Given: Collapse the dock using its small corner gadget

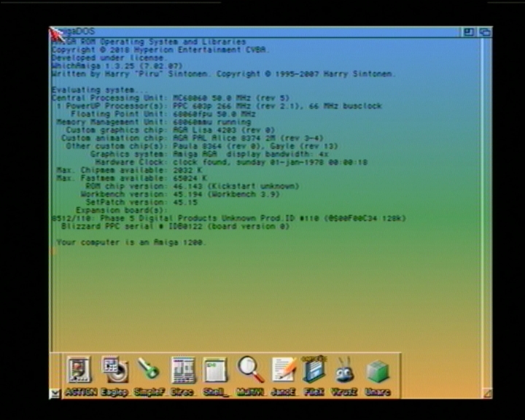Looking at the screenshot, I should coord(55,393).
